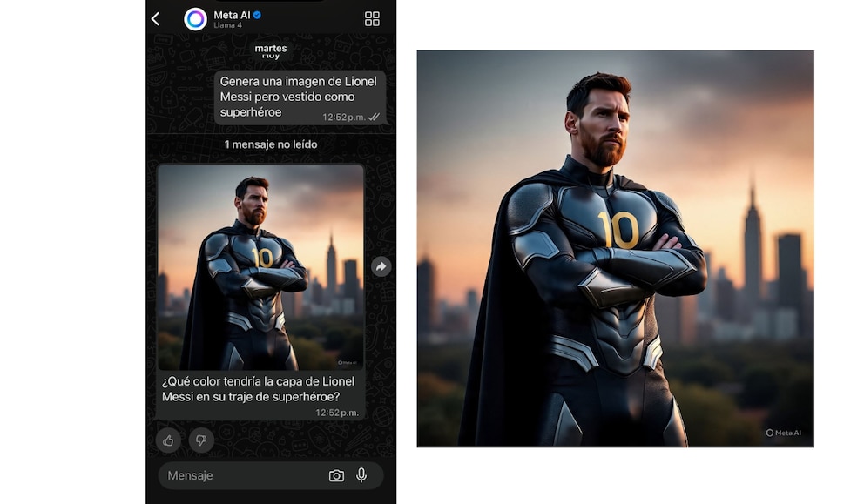Tap the Meta AI chat title

tap(232, 15)
